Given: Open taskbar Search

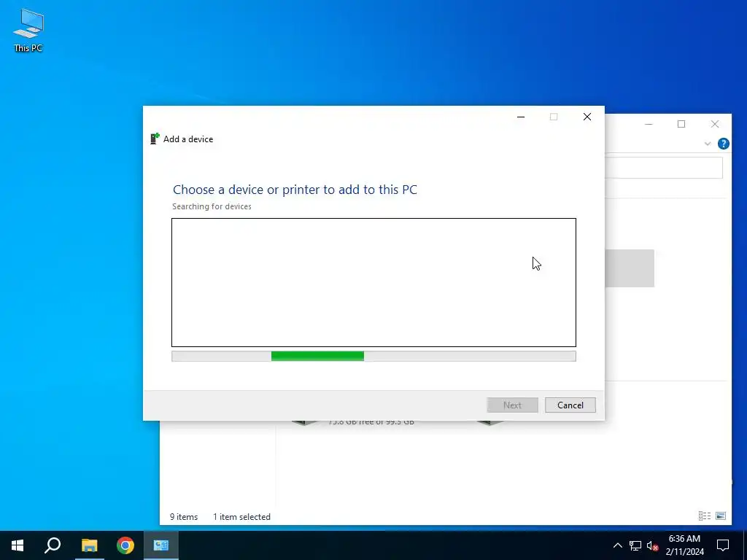Looking at the screenshot, I should coord(53,545).
